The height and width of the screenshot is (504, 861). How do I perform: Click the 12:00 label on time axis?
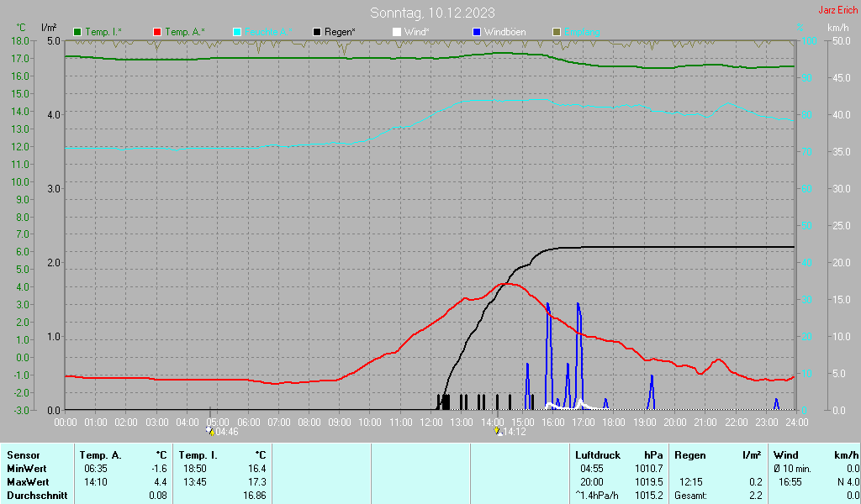[x=431, y=422]
